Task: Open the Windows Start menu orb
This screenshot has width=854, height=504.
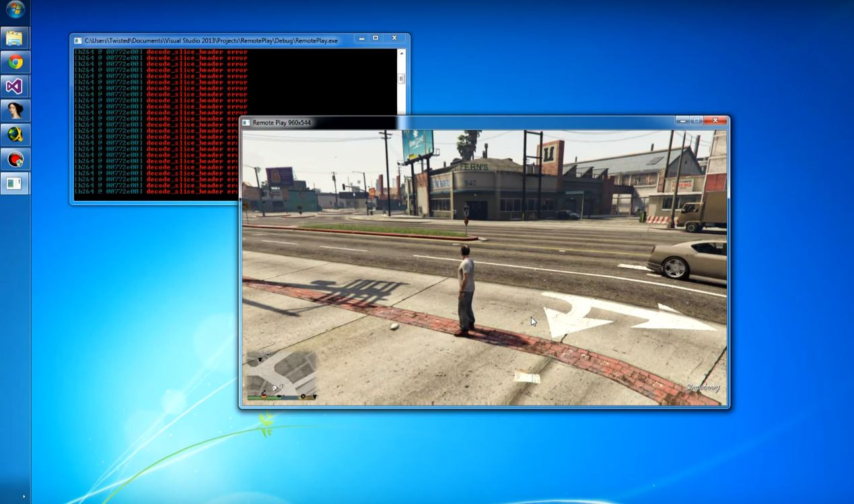Action: (x=15, y=10)
